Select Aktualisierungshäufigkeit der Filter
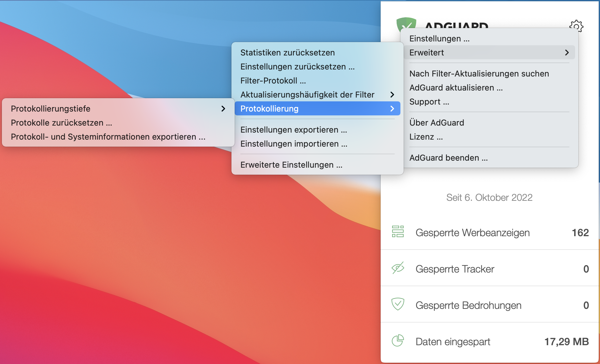 [x=318, y=95]
